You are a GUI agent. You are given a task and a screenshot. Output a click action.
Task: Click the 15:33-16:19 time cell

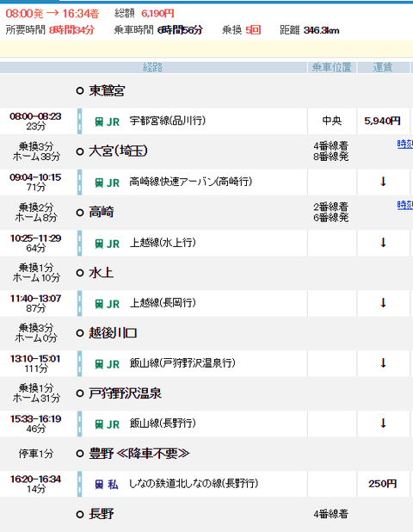[x=35, y=424]
